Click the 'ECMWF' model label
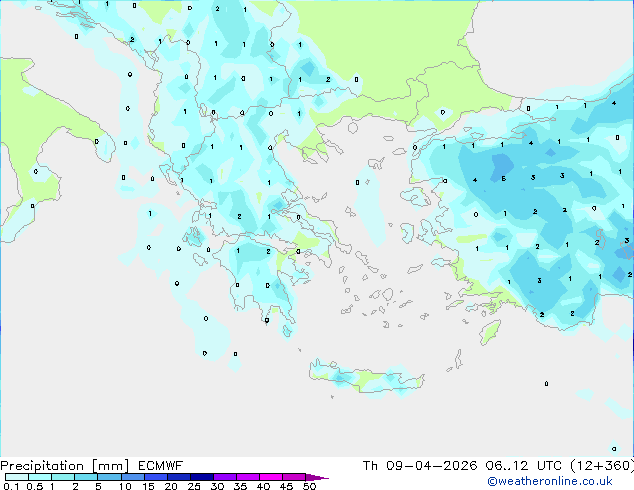This screenshot has width=634, height=490. [x=160, y=466]
